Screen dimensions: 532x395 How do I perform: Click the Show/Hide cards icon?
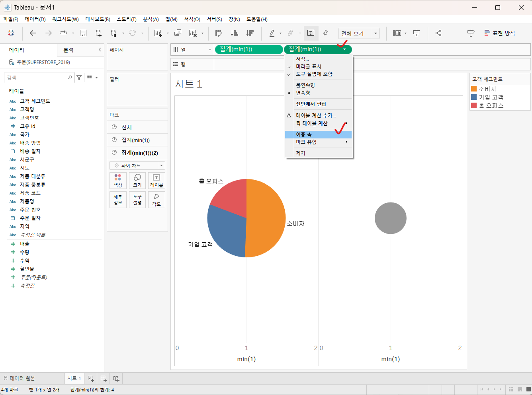[x=397, y=33]
